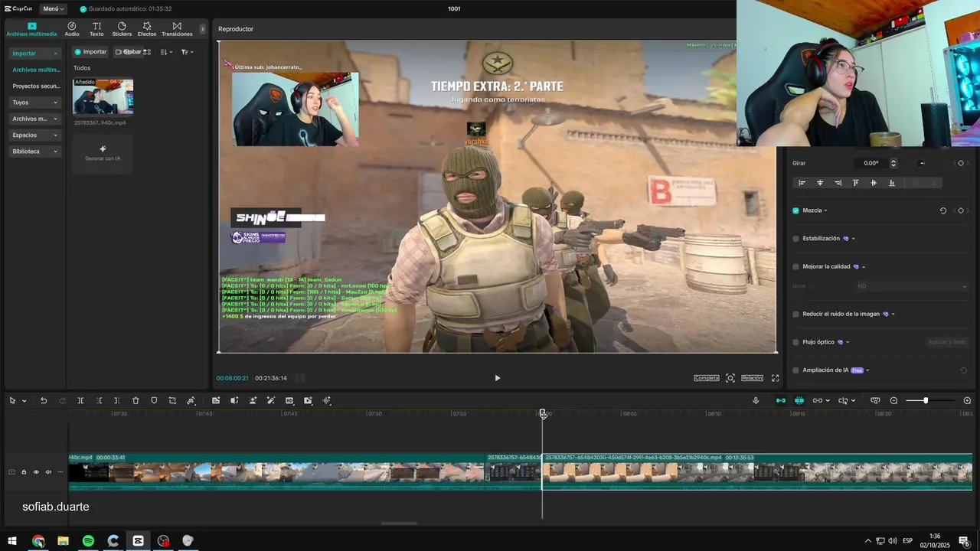
Task: Align clip to right icon
Action: click(838, 183)
